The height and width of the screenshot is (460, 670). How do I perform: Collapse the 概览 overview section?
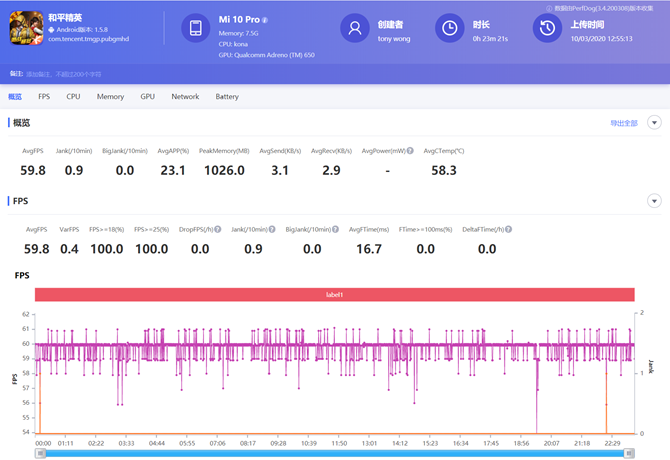pyautogui.click(x=654, y=123)
